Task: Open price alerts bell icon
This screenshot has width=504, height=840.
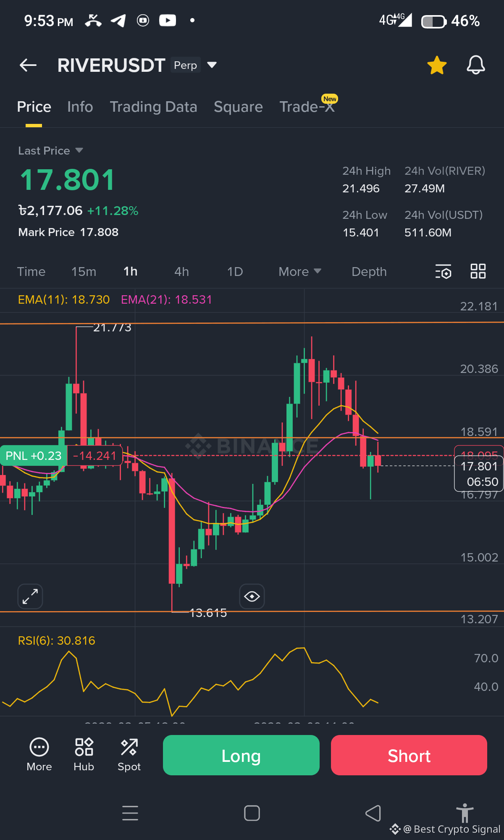Action: click(x=476, y=65)
